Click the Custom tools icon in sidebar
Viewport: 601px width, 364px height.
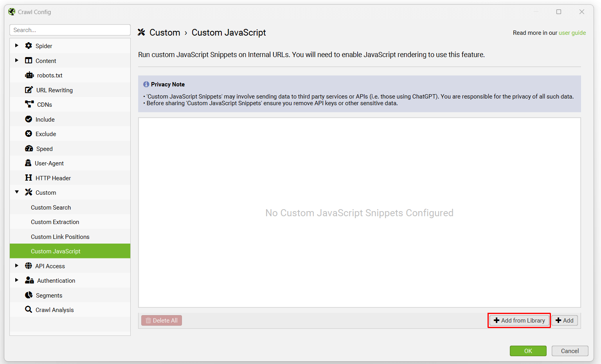coord(29,192)
